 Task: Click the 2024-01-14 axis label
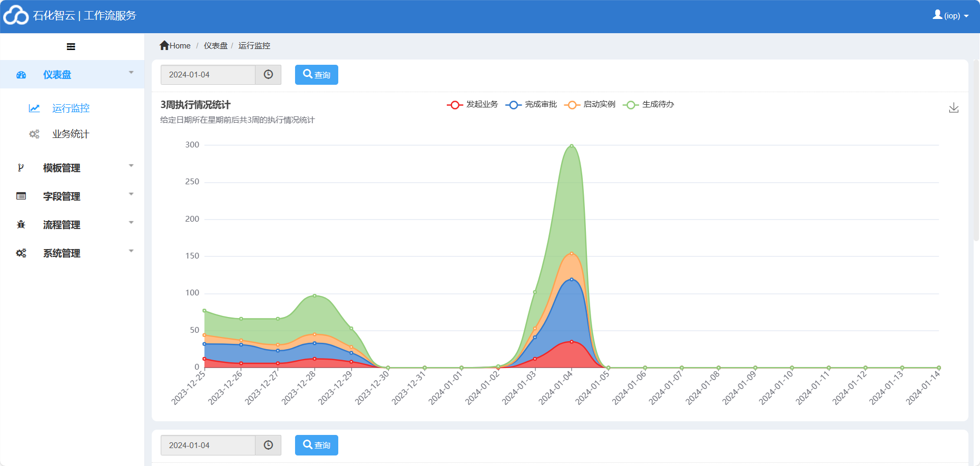coord(923,387)
